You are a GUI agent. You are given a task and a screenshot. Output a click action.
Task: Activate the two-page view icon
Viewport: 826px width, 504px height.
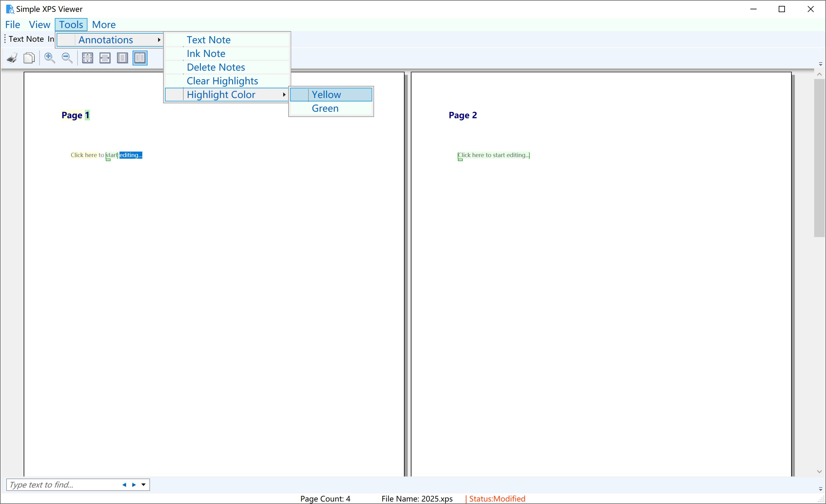(x=140, y=58)
